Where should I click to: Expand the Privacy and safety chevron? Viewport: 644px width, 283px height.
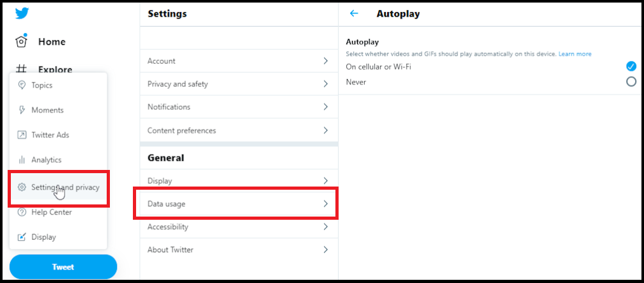pos(325,84)
